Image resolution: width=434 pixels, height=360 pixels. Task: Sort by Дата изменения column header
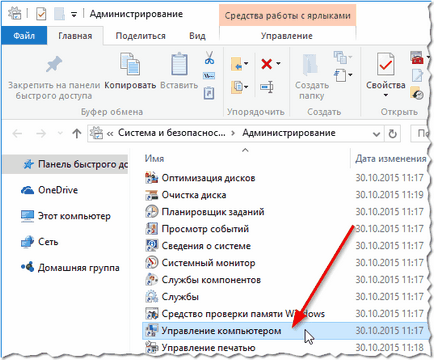coord(390,159)
